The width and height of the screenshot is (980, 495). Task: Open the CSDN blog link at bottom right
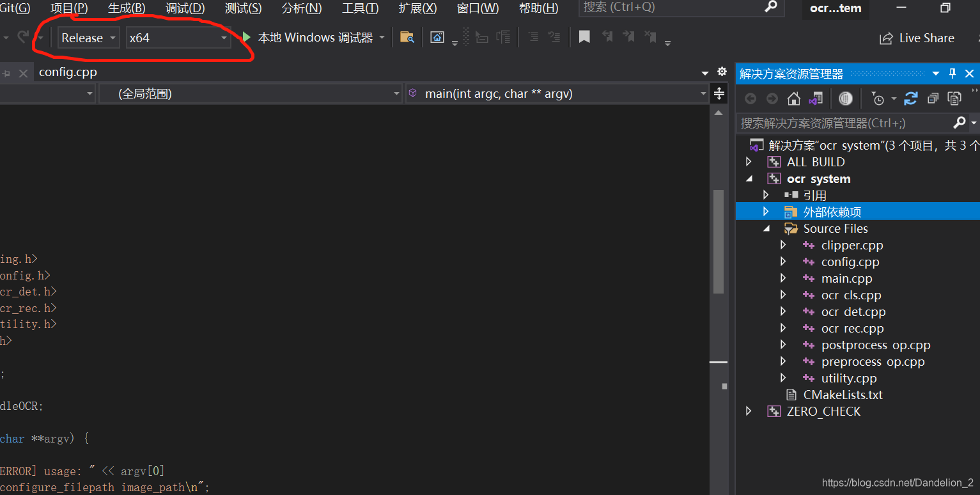pyautogui.click(x=898, y=482)
